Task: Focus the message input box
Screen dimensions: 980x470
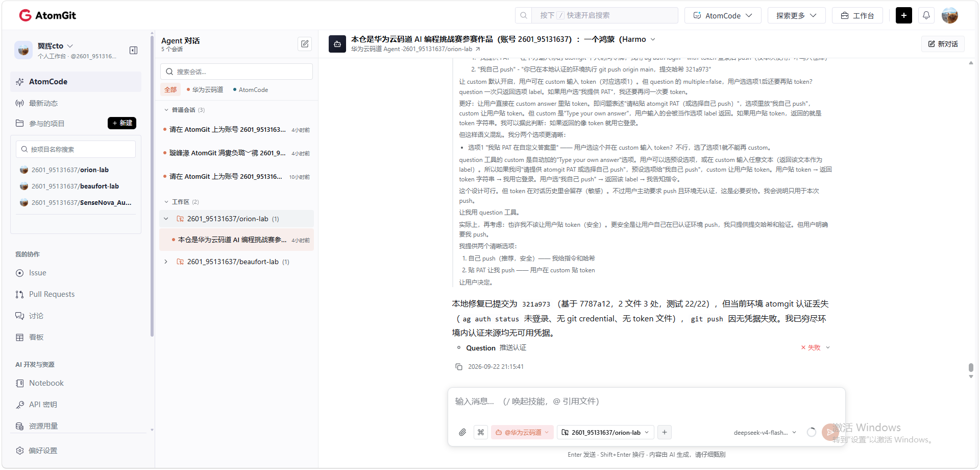Action: (x=646, y=402)
